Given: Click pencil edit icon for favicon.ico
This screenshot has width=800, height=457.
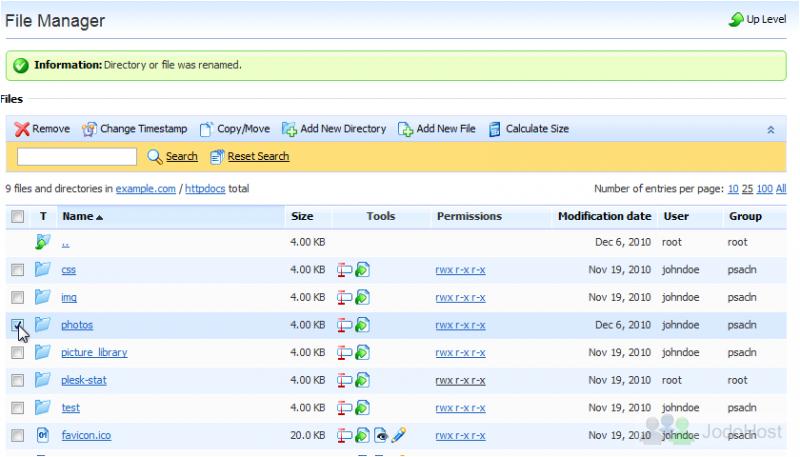Looking at the screenshot, I should (x=398, y=435).
